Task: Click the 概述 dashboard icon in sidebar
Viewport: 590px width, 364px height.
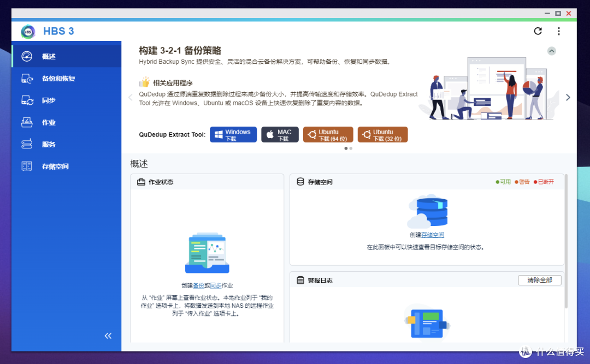Action: pos(27,56)
